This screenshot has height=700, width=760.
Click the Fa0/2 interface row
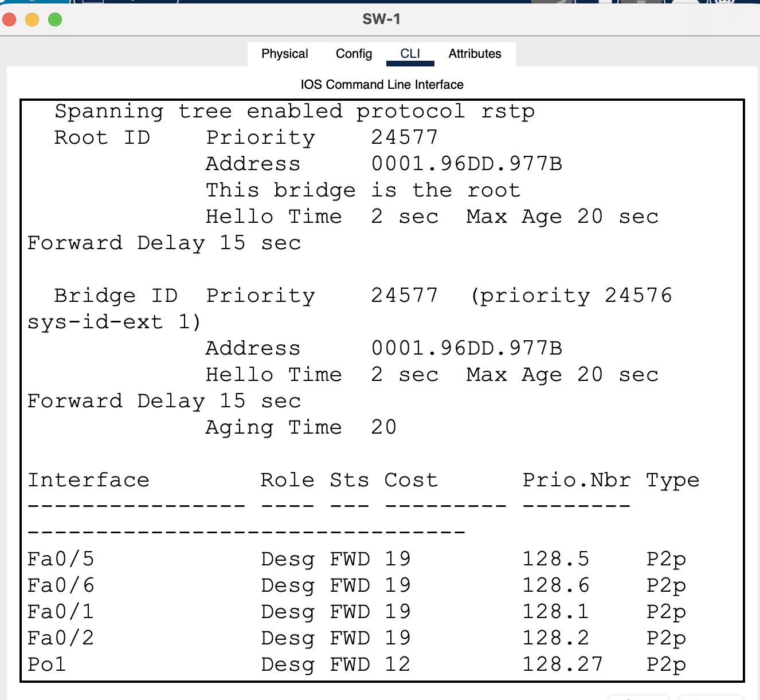[x=357, y=638]
